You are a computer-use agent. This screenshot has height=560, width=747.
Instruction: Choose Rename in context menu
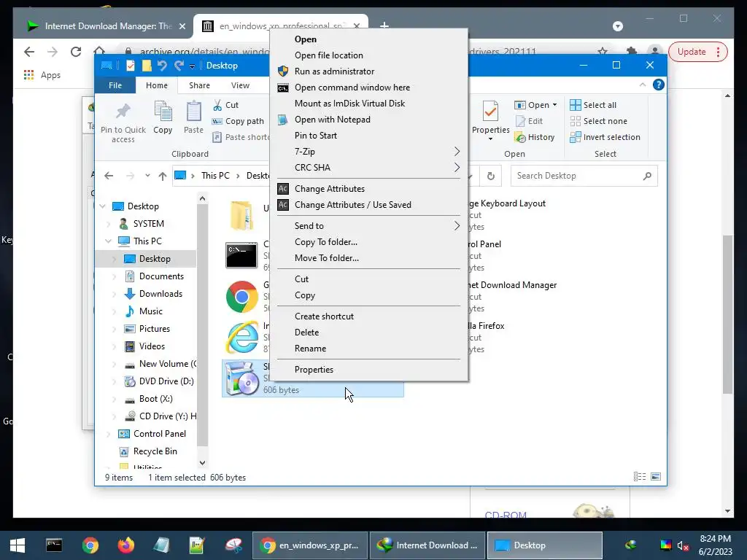369,349
